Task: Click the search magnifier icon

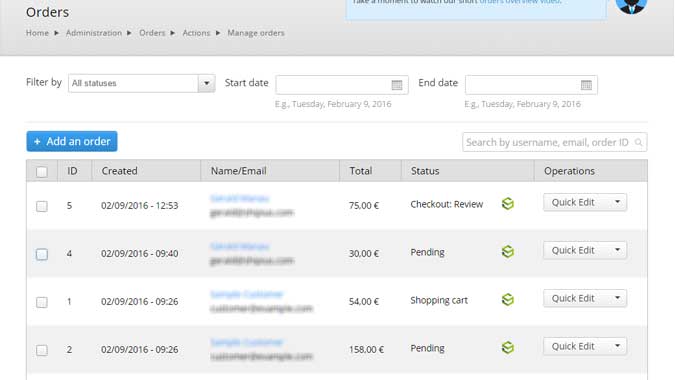Action: click(x=638, y=142)
